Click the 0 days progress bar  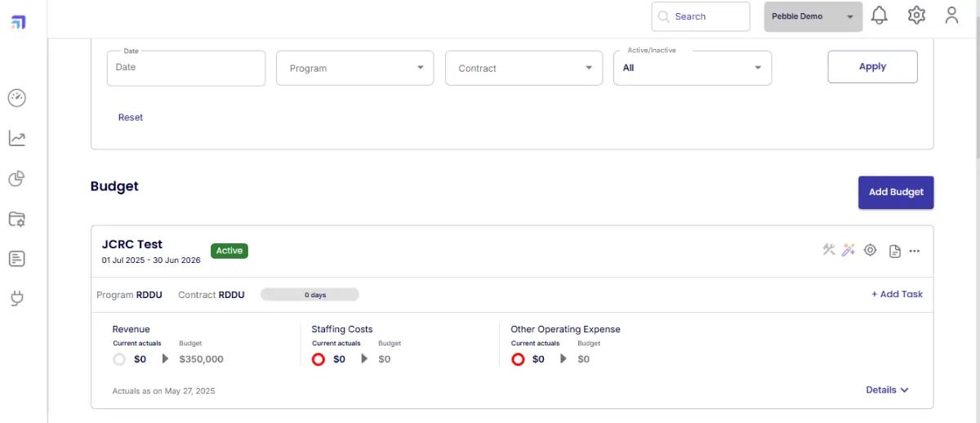[310, 295]
